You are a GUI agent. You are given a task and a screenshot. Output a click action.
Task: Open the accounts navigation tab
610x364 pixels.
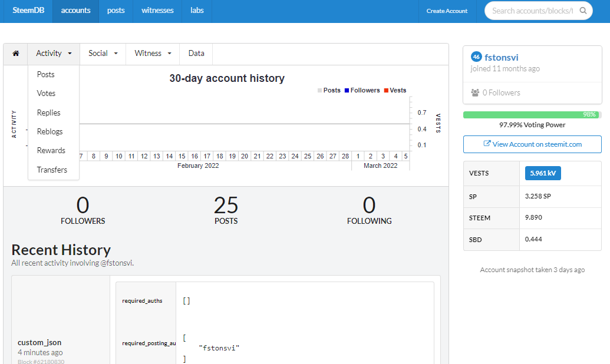[75, 11]
